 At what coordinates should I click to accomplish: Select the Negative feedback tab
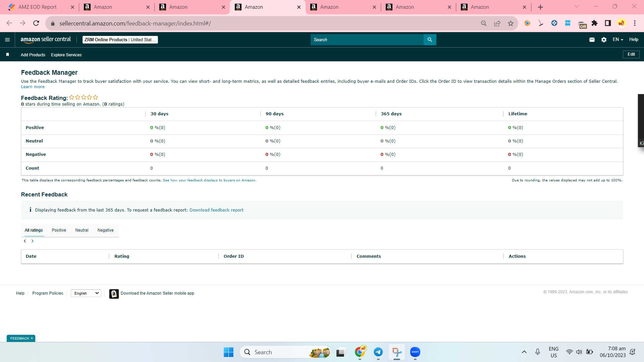click(106, 230)
